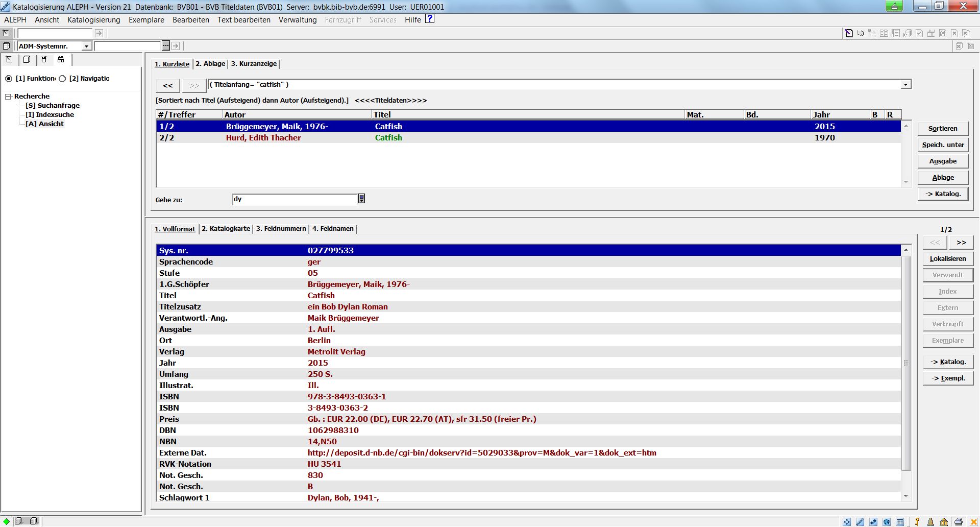
Task: Click the Sortieren button
Action: tap(942, 129)
